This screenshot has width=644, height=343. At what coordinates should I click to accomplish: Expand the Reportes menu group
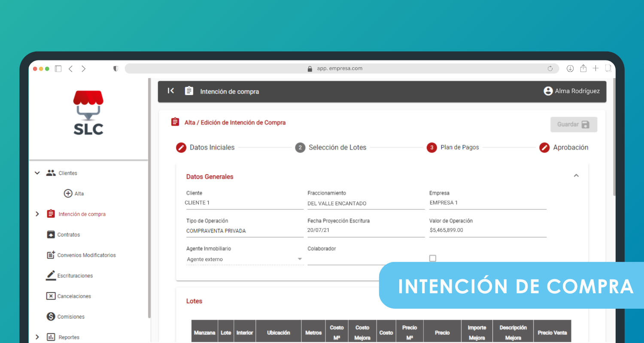[37, 337]
